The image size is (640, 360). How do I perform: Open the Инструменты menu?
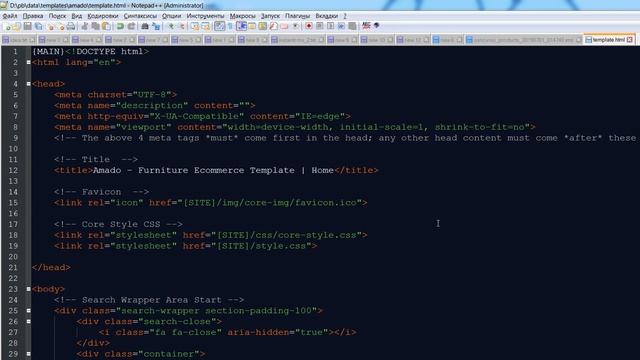tap(205, 16)
